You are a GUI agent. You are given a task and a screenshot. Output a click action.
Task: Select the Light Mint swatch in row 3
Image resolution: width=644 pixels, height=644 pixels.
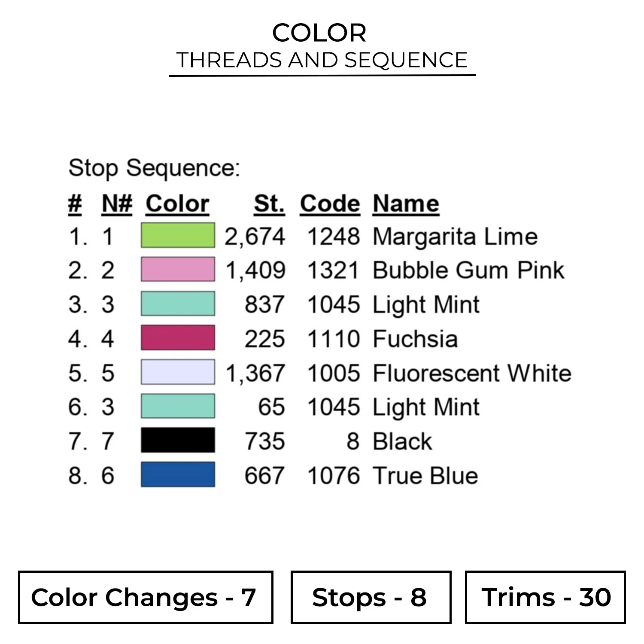pos(178,304)
